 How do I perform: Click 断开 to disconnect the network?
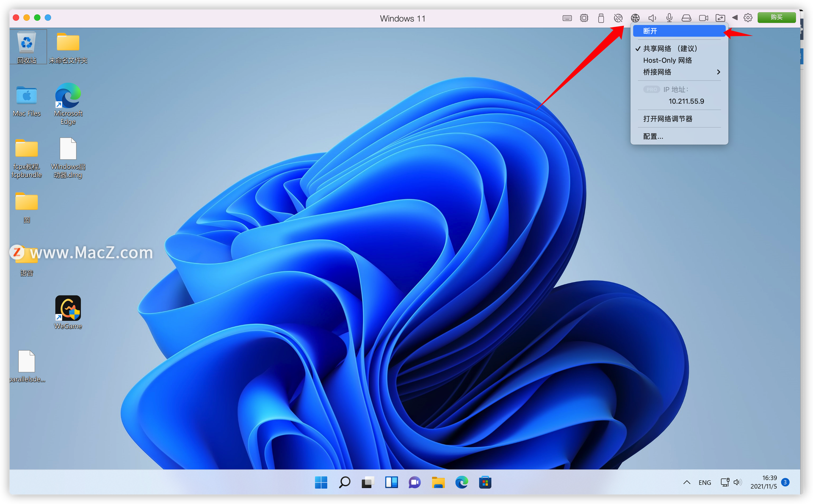click(650, 31)
